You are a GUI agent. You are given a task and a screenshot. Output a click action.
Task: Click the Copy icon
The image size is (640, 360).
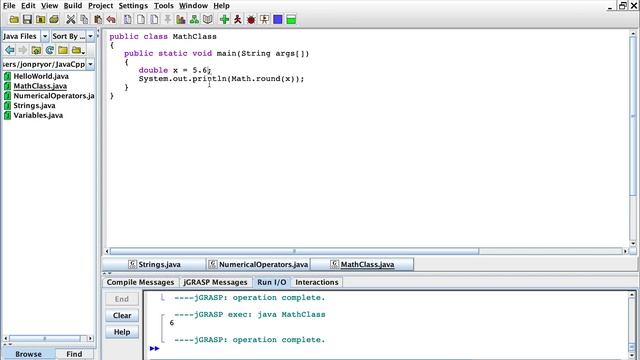[x=84, y=19]
